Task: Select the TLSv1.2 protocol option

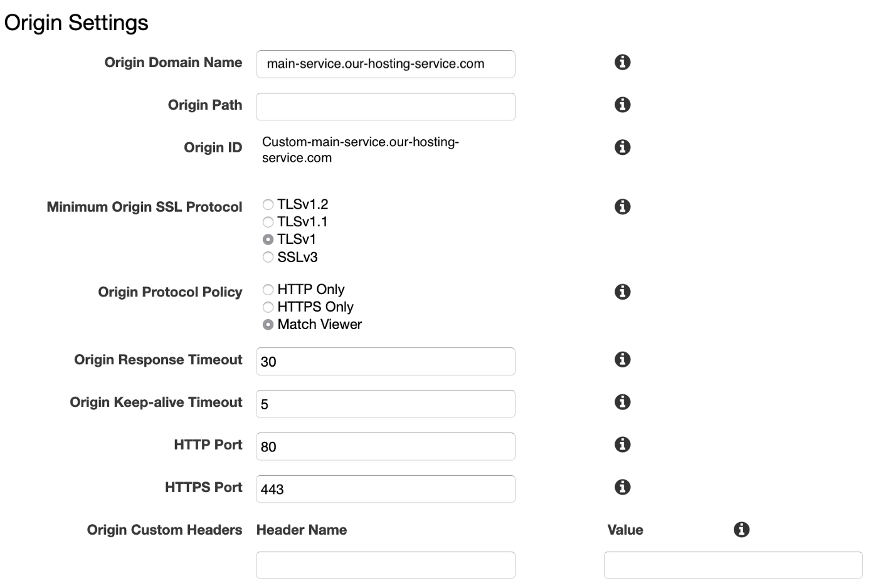Action: click(268, 204)
